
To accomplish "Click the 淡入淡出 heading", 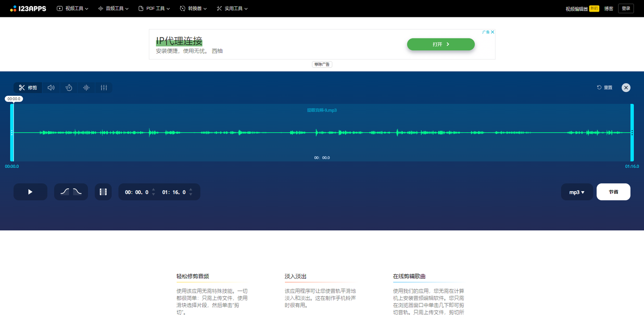I will click(296, 277).
